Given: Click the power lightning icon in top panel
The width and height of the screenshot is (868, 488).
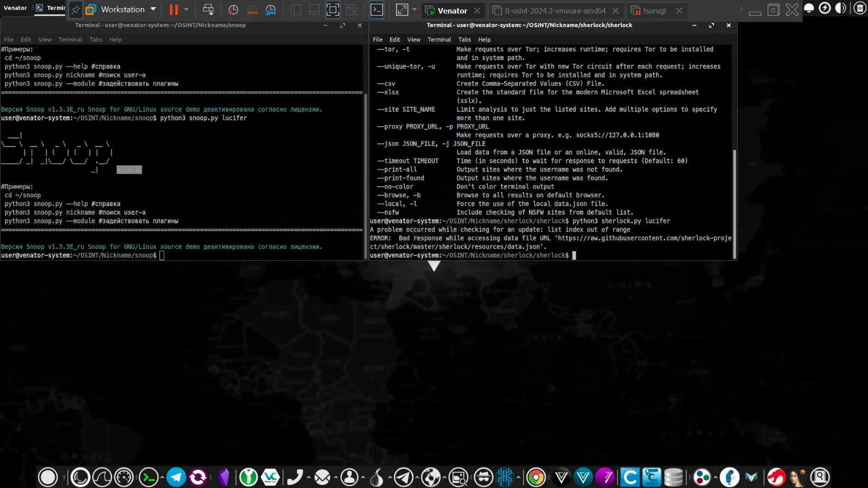Looking at the screenshot, I should (x=825, y=8).
